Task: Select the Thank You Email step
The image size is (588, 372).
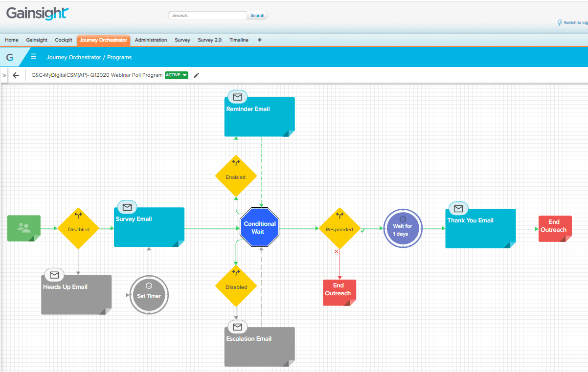Action: (480, 229)
